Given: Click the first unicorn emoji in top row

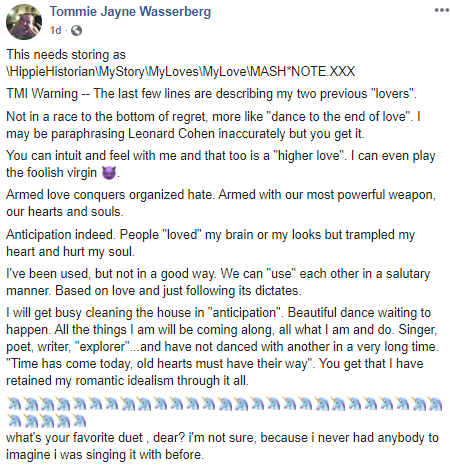Looking at the screenshot, I should pos(14,404).
